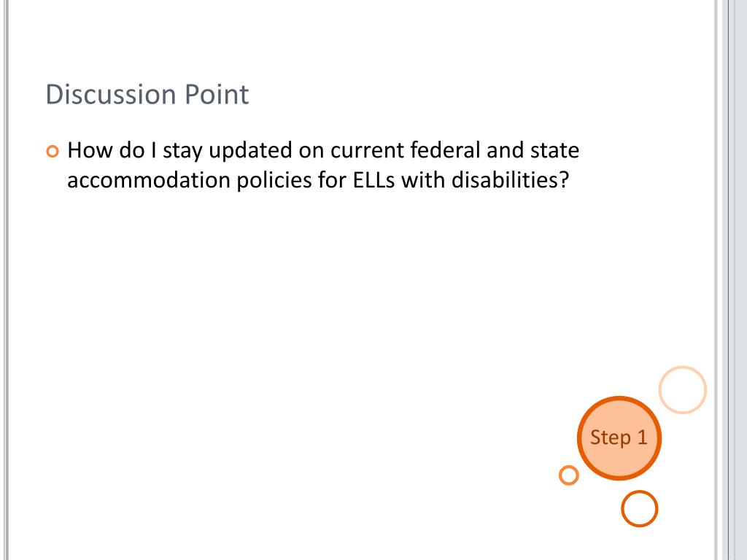
Task: Click the dark orange ring below Step 1
Action: click(x=639, y=508)
